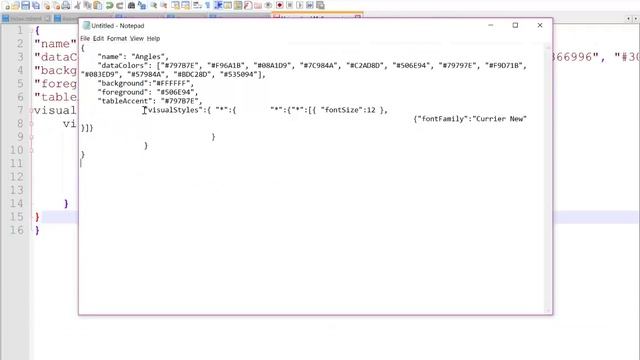640x360 pixels.
Task: Click the "fontSize":12 text in Notepad
Action: 348,110
